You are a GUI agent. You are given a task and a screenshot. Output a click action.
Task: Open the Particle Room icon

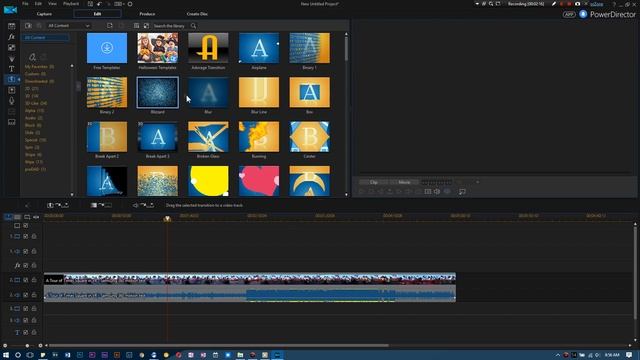[11, 58]
